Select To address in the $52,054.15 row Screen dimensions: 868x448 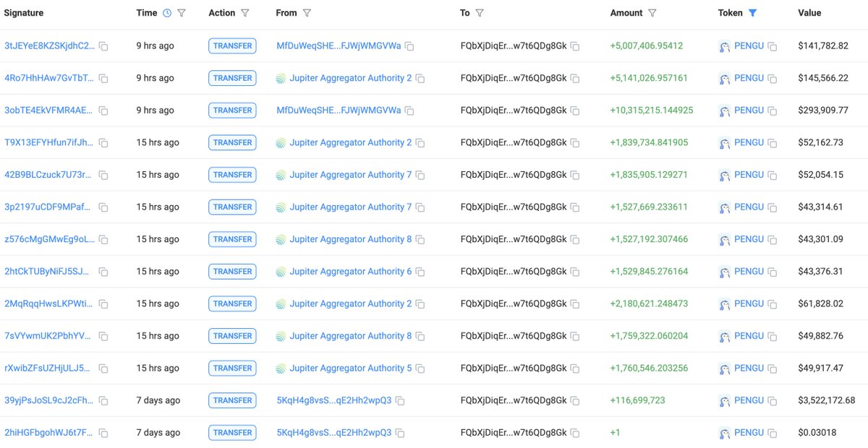(514, 175)
